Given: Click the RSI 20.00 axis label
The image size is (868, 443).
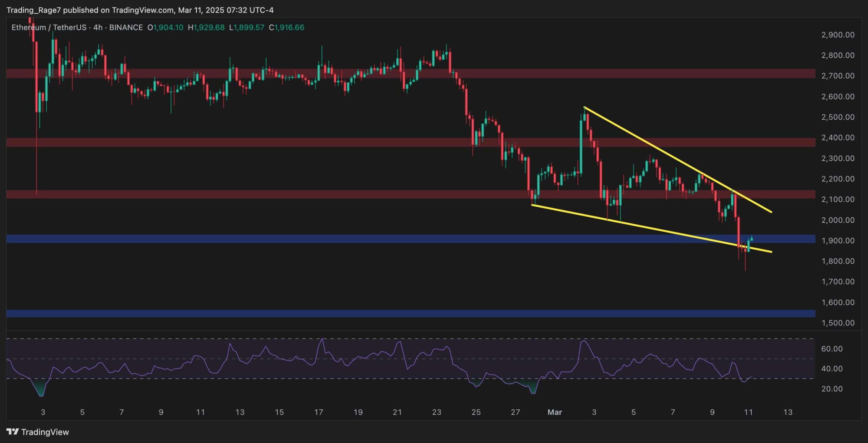Looking at the screenshot, I should (x=832, y=388).
